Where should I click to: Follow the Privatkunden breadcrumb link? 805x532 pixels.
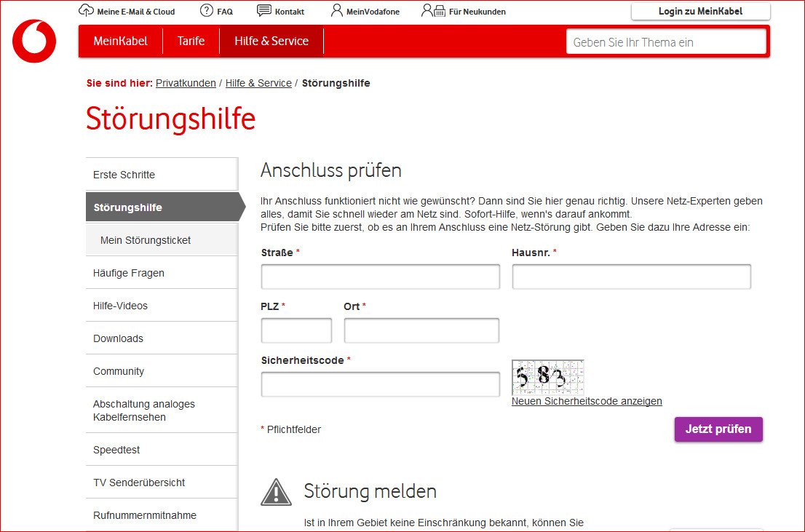[x=186, y=83]
